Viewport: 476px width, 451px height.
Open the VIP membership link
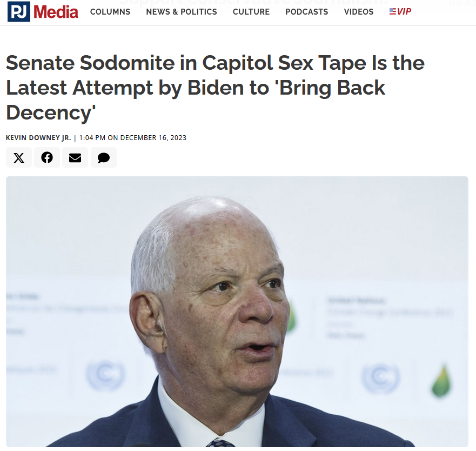coord(404,12)
